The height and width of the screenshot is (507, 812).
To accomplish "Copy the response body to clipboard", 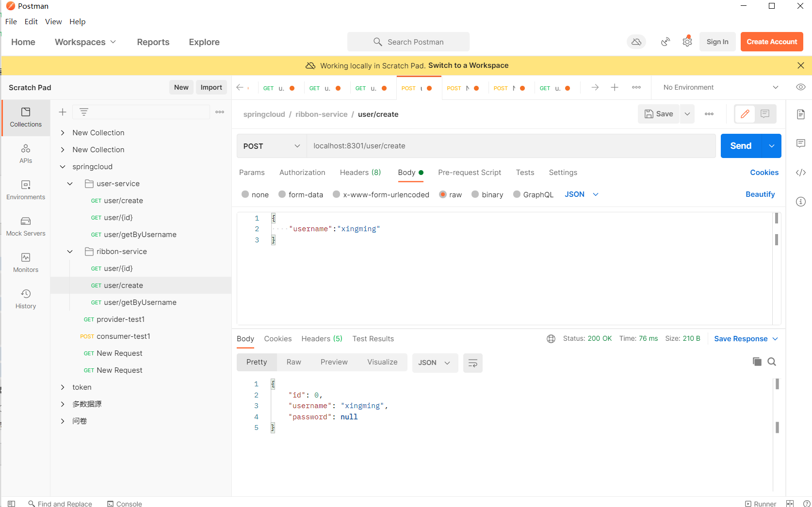I will click(757, 362).
